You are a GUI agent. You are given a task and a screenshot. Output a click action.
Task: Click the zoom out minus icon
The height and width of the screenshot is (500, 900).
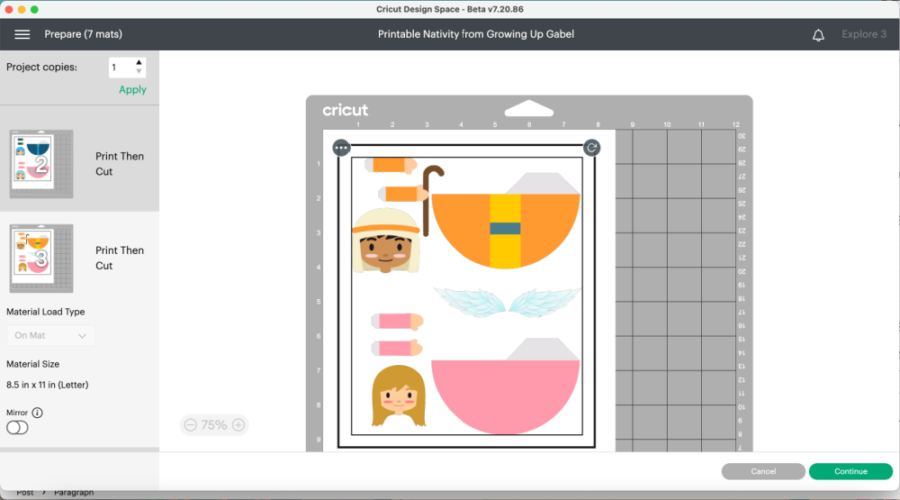point(190,425)
